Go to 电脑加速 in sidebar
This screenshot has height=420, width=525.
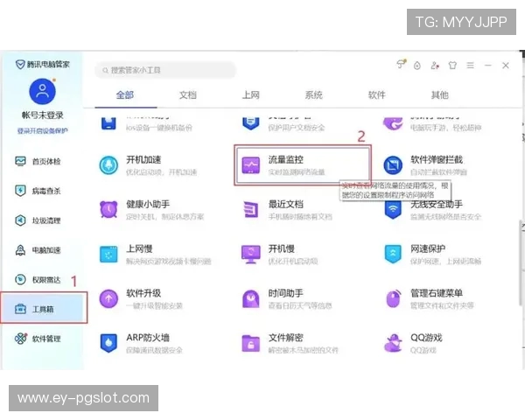(x=42, y=250)
